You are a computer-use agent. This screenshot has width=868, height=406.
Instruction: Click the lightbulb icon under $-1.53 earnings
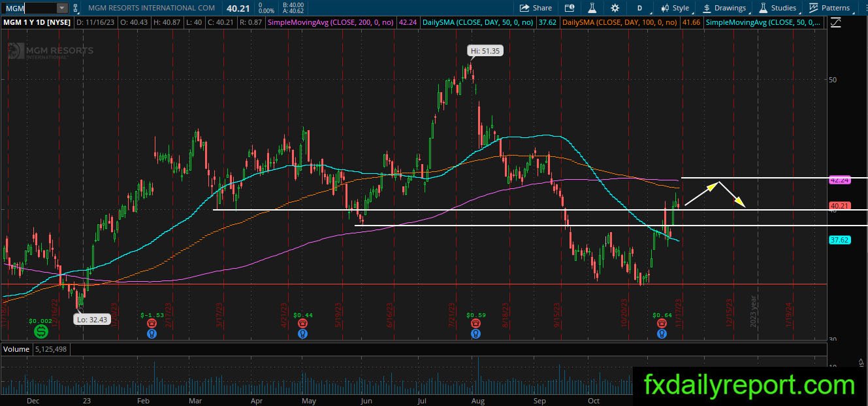click(152, 333)
